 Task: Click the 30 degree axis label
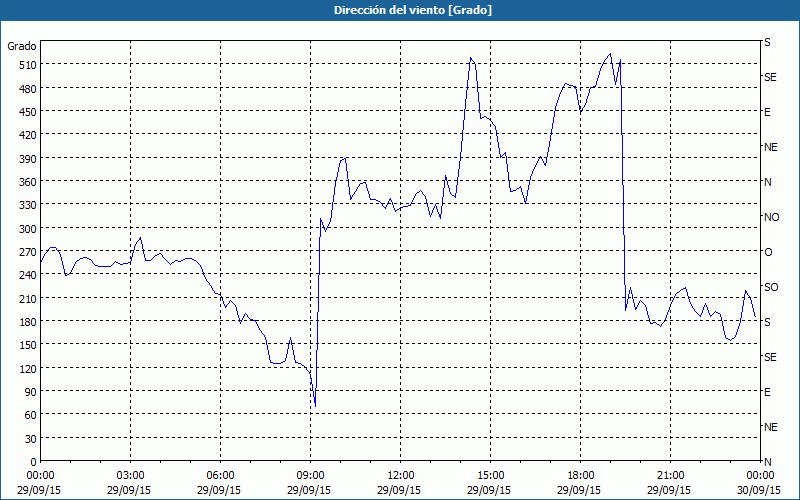pyautogui.click(x=31, y=439)
